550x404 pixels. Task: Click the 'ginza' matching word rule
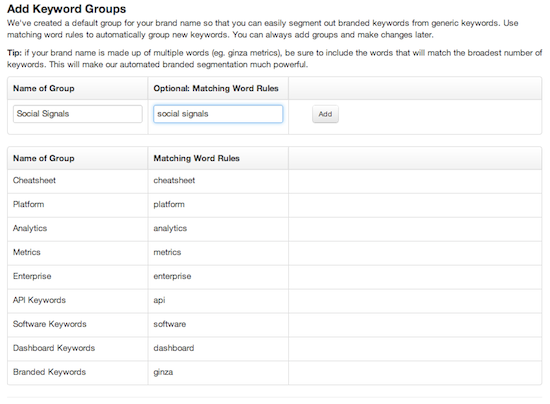(163, 372)
